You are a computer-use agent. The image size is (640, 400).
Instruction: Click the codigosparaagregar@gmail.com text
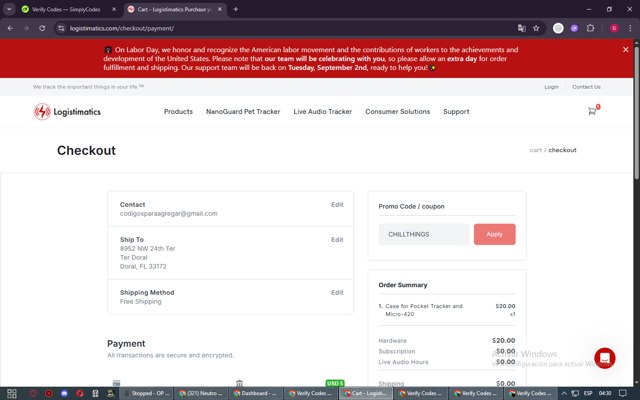[x=169, y=213]
